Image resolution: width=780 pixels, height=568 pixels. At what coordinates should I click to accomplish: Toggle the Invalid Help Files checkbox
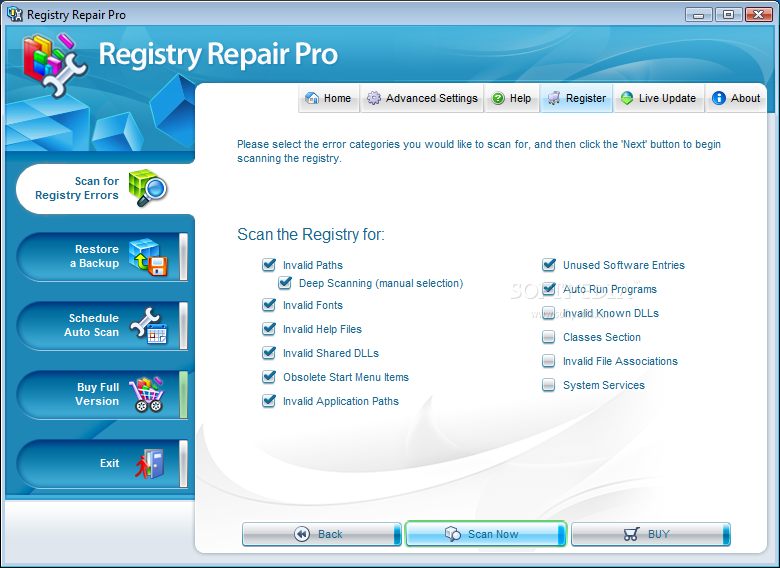pos(269,329)
